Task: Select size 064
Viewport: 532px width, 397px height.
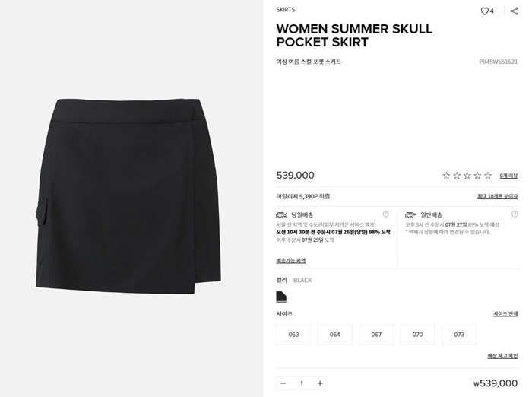Action: pos(335,335)
